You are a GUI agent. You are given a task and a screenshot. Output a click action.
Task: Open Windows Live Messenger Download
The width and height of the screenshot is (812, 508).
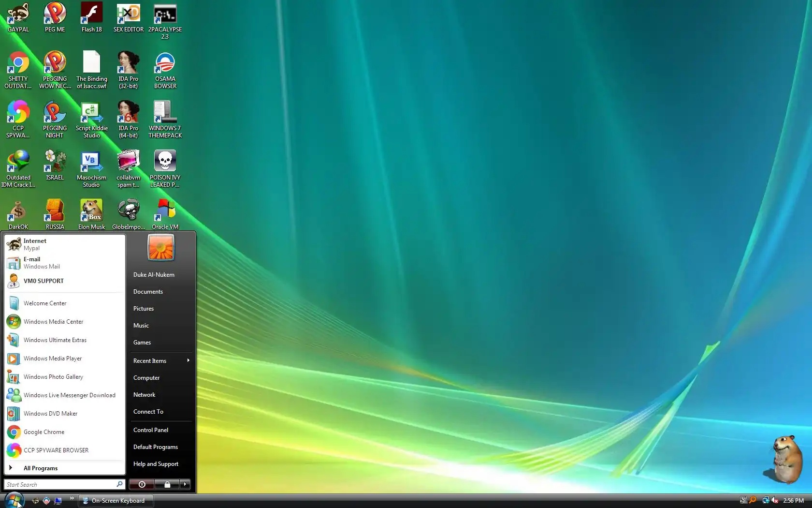[x=65, y=395]
